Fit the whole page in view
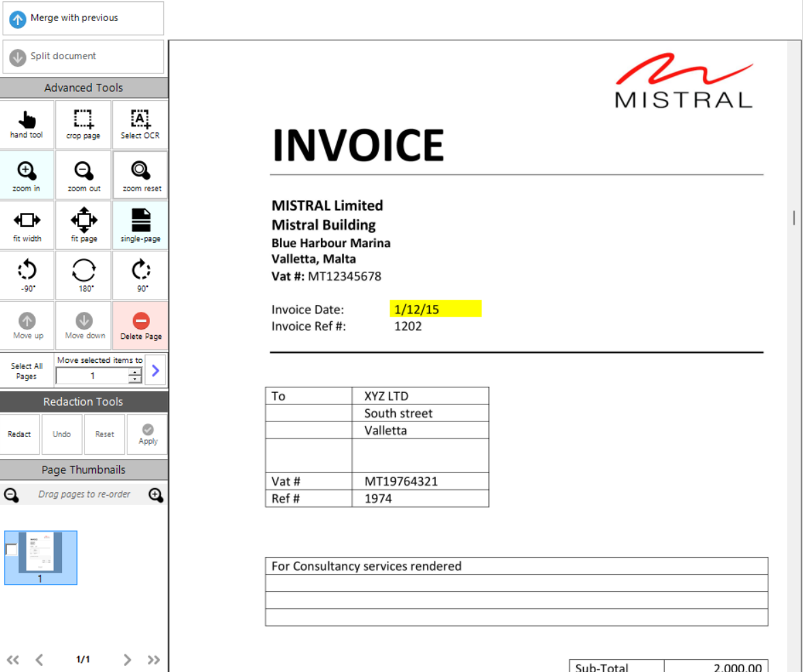This screenshot has width=803, height=672. click(x=84, y=225)
